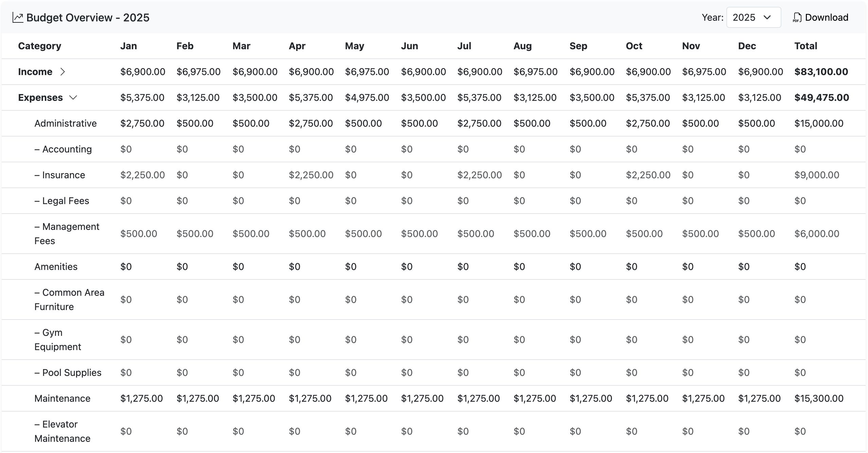Click the Category column header

(39, 46)
